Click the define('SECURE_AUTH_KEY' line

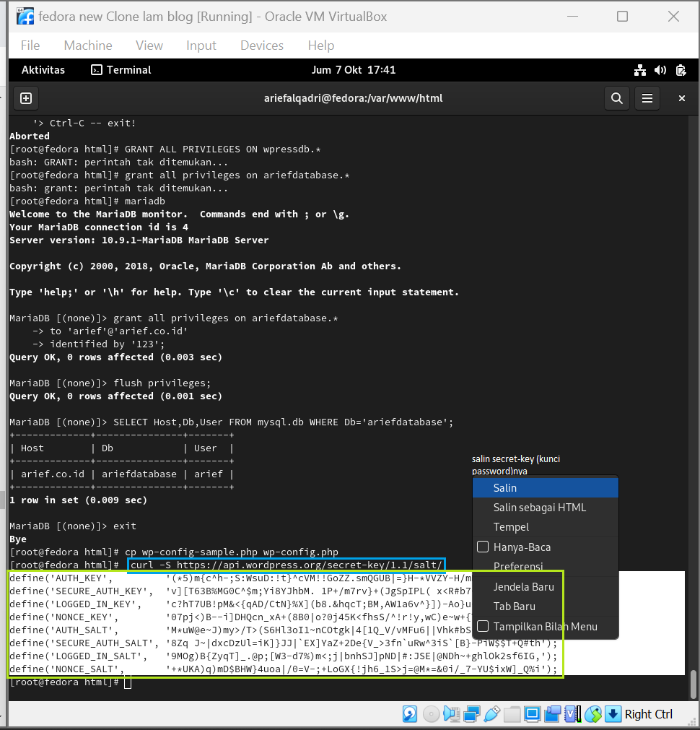click(x=240, y=591)
